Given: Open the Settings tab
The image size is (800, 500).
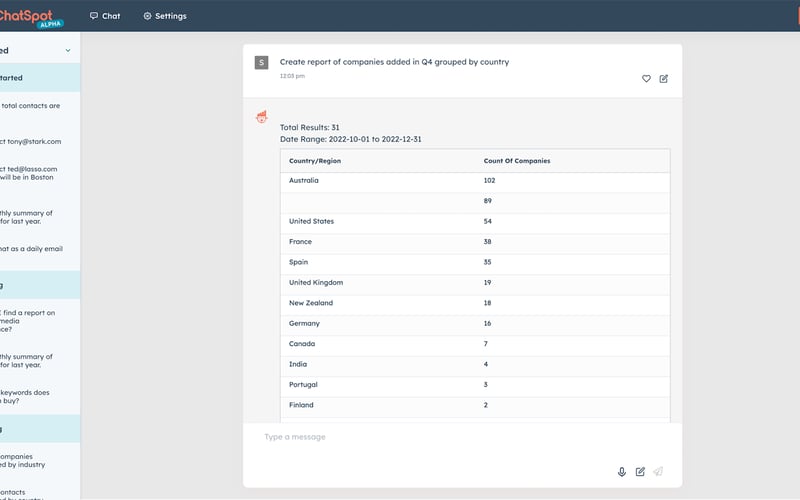Looking at the screenshot, I should coord(165,16).
